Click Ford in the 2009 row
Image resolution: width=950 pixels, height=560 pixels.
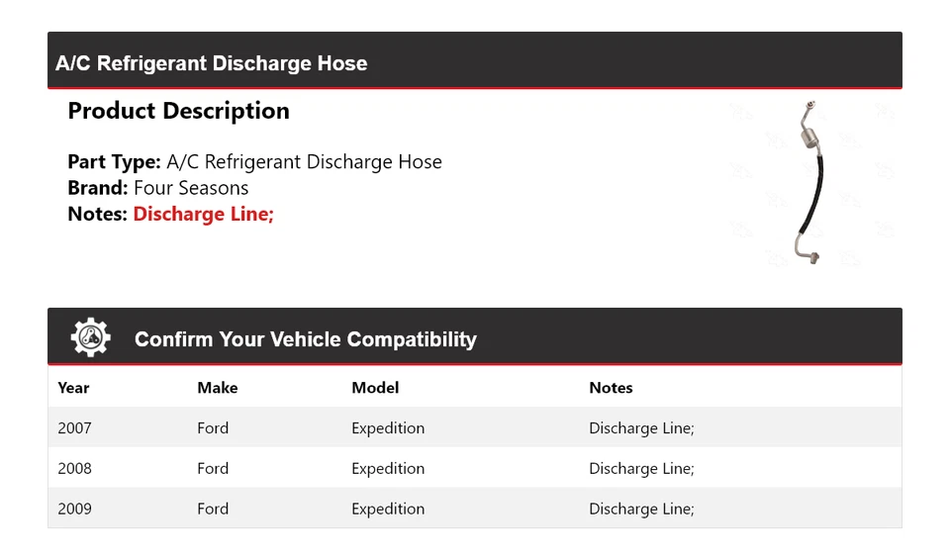pyautogui.click(x=213, y=509)
